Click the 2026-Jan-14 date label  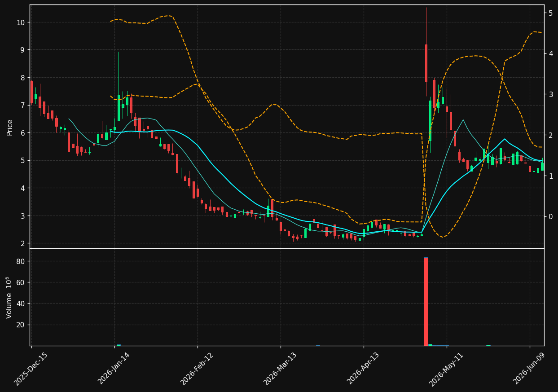[x=114, y=369]
